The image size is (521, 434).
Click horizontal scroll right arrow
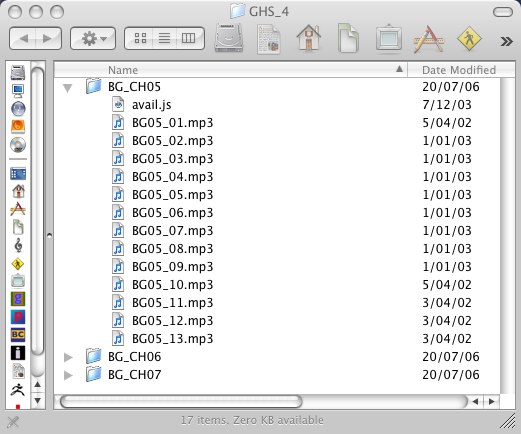coord(492,402)
